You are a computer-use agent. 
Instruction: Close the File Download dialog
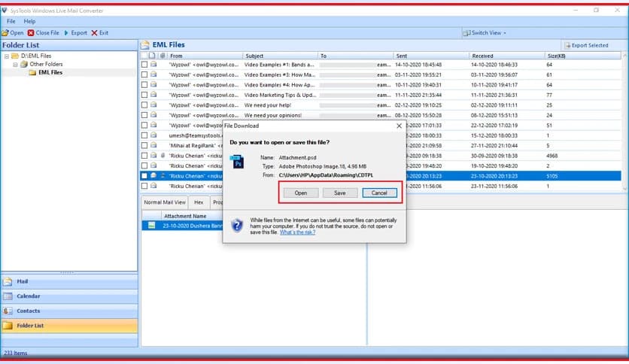point(399,126)
